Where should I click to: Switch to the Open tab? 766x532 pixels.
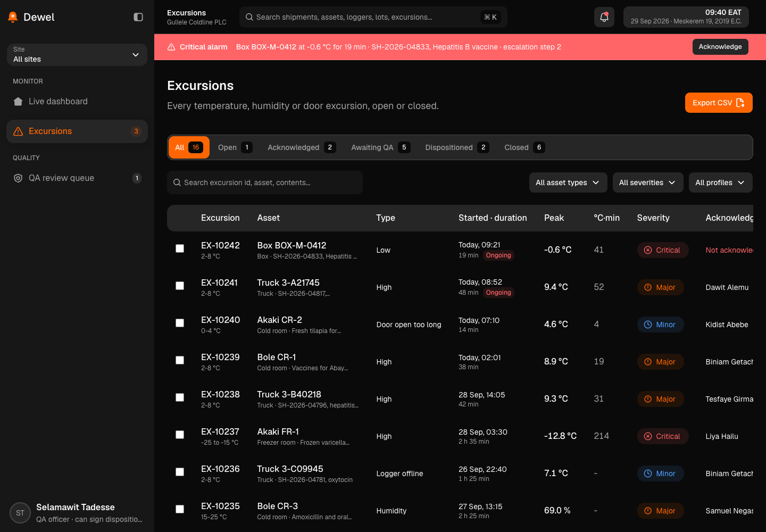point(235,147)
